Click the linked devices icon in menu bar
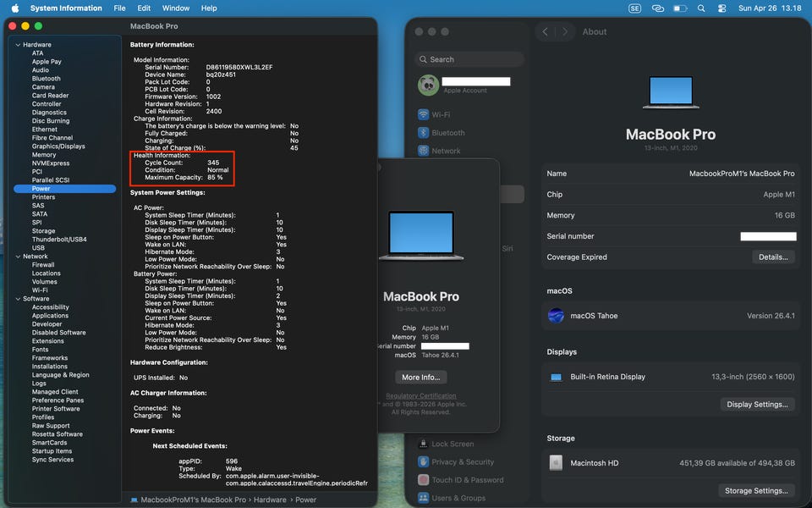Image resolution: width=812 pixels, height=508 pixels. pyautogui.click(x=658, y=8)
